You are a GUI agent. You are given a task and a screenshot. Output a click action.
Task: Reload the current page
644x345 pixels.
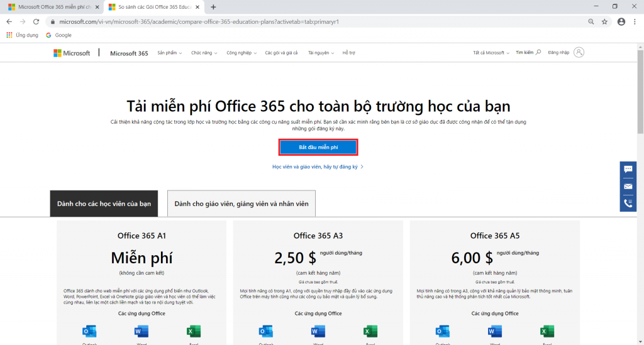coord(36,22)
